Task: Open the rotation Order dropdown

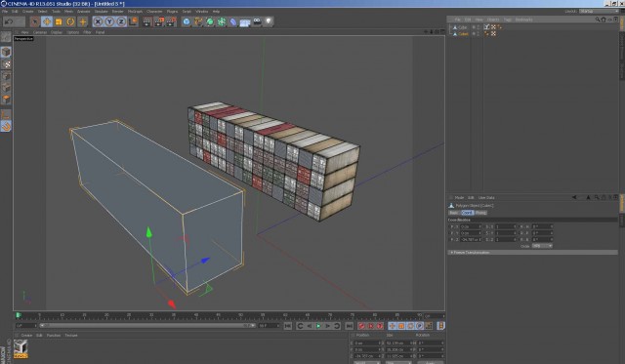Action: (542, 246)
